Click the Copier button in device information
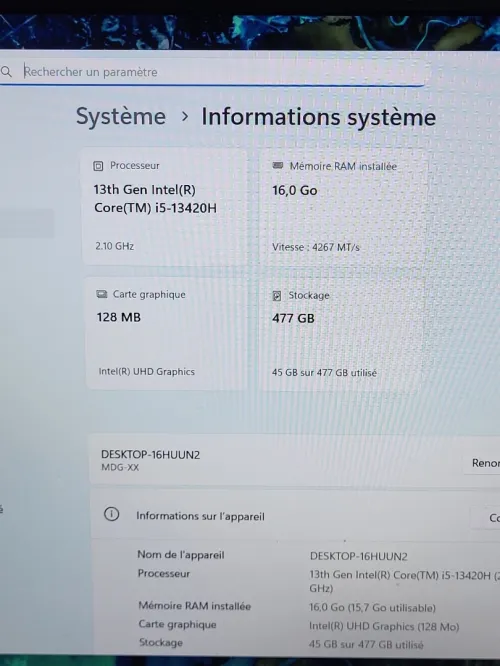This screenshot has height=666, width=500. click(486, 518)
